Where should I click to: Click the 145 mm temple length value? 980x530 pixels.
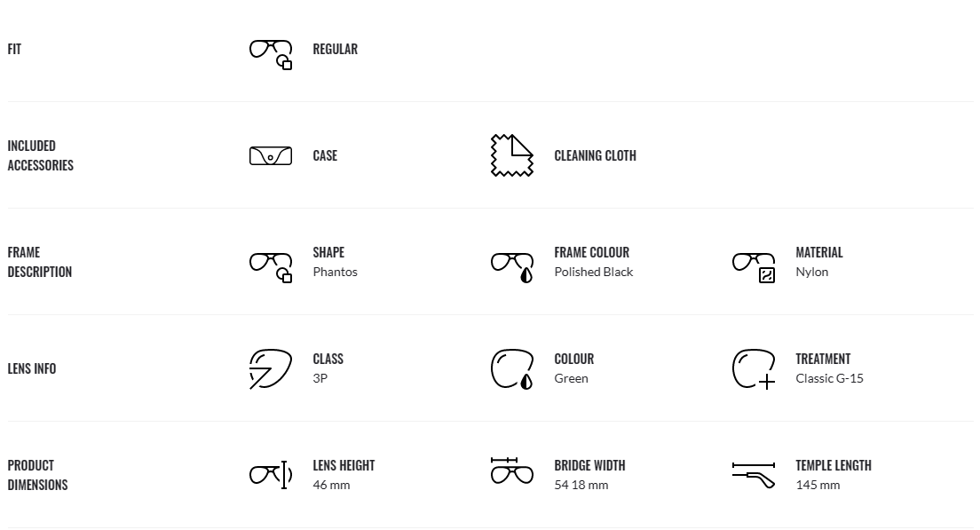pos(818,485)
